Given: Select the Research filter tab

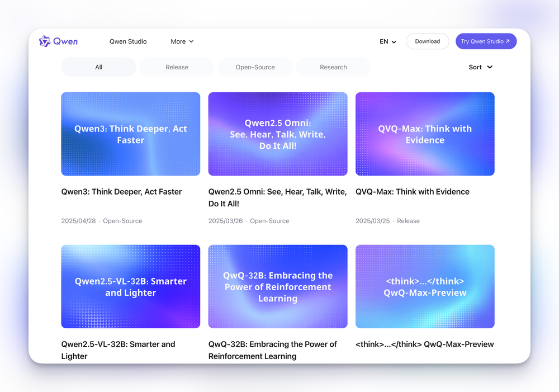Looking at the screenshot, I should pyautogui.click(x=333, y=67).
